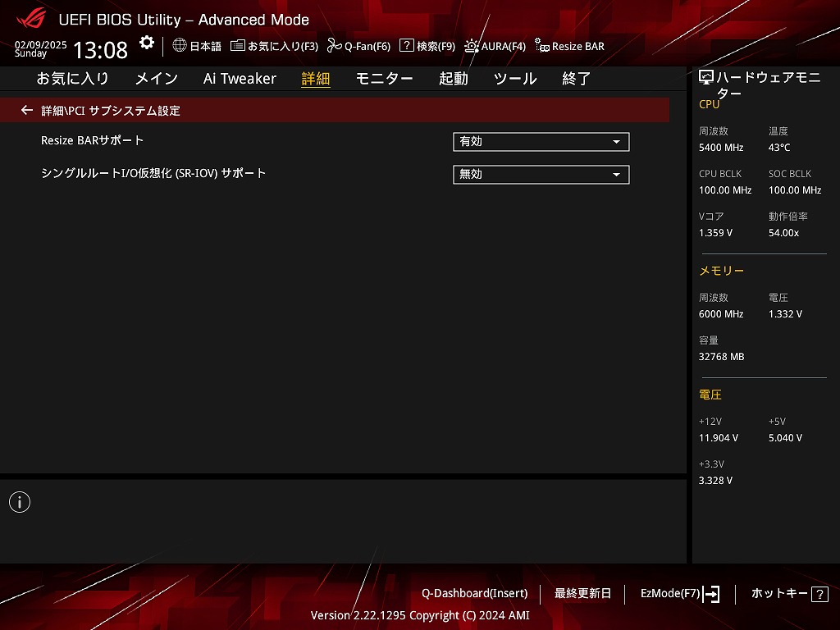Switch to Ai Tweaker tab
This screenshot has height=630, width=840.
[240, 79]
